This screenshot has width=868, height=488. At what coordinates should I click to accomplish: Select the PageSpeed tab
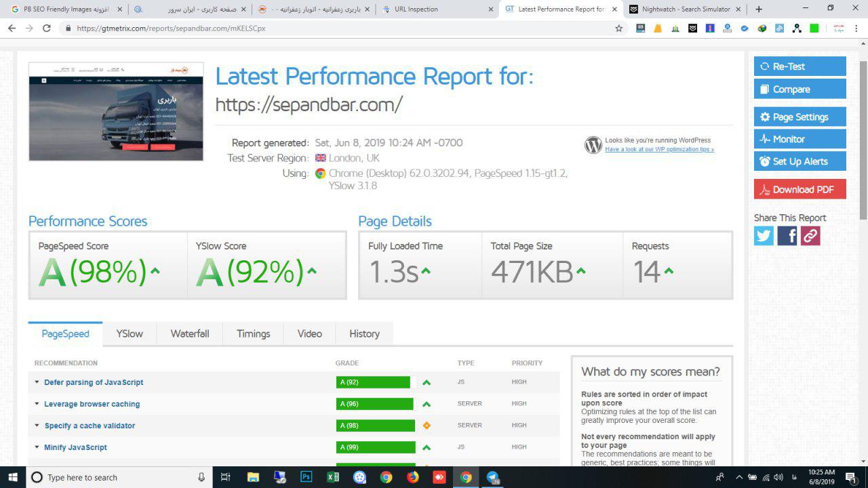pos(65,333)
